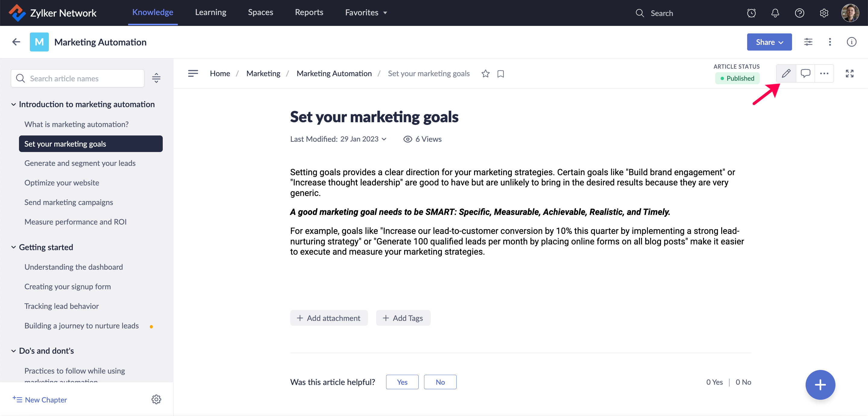
Task: Star the article as favorite
Action: pos(485,74)
